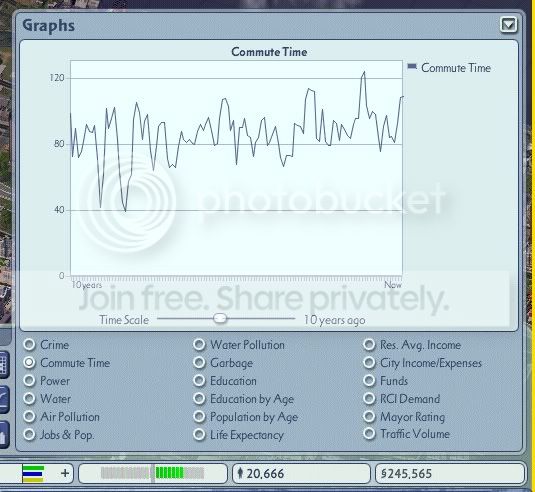Select the Air Pollution radio button
The width and height of the screenshot is (535, 492).
[29, 416]
